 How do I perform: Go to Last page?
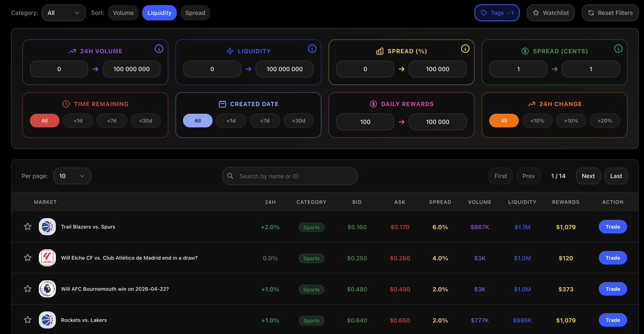tap(616, 176)
